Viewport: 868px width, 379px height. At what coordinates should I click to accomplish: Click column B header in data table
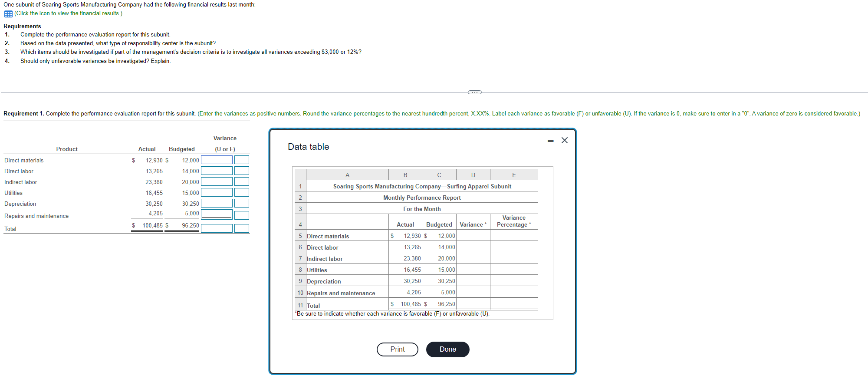click(x=405, y=175)
